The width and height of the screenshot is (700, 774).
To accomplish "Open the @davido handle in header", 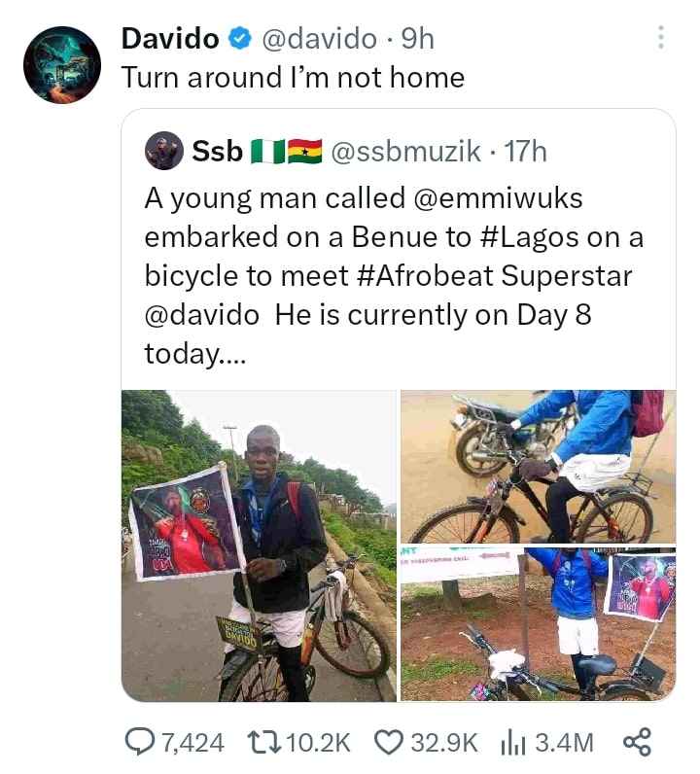I will (319, 39).
